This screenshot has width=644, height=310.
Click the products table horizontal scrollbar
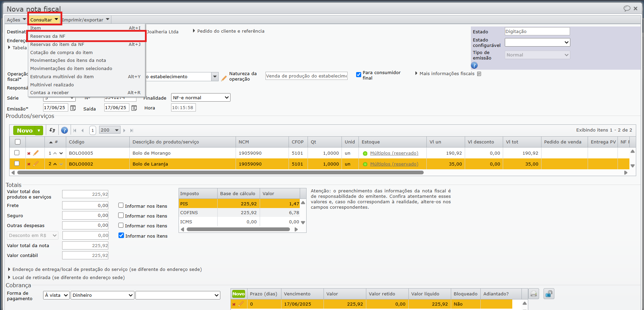point(220,173)
